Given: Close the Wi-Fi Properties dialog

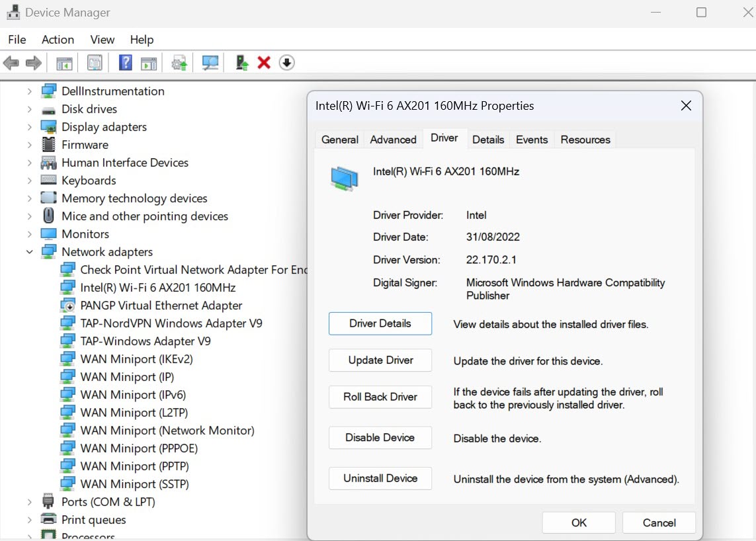Looking at the screenshot, I should click(686, 106).
